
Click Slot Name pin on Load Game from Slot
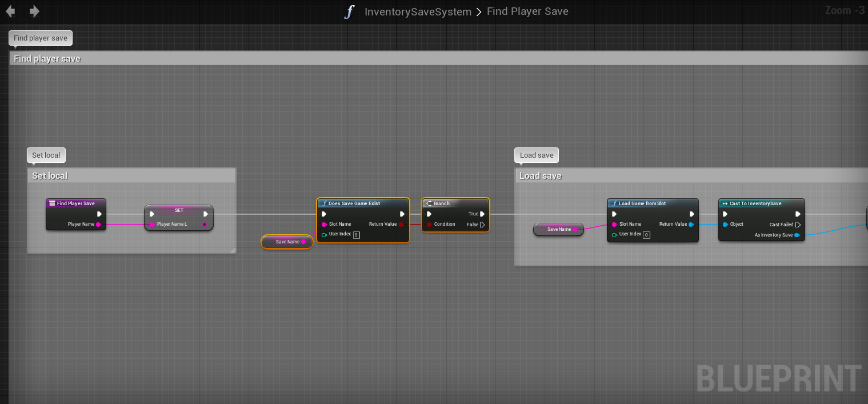click(x=614, y=225)
